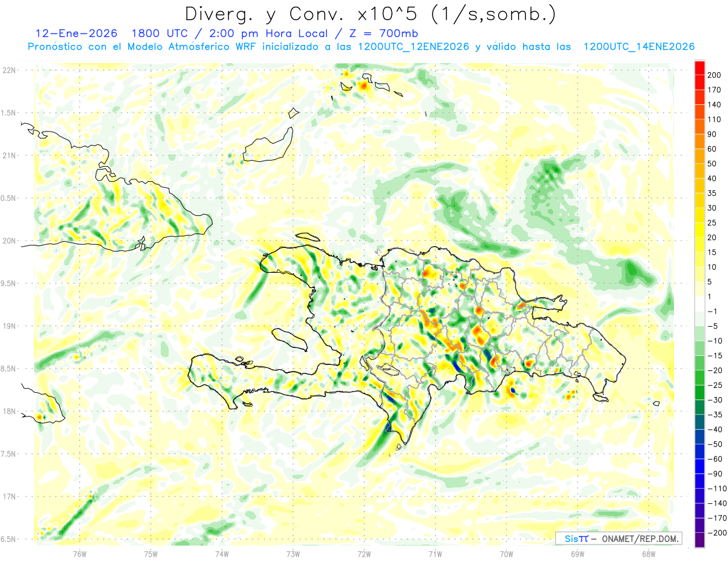Click the 110 value on the color scale
Viewport: 728px width, 562px height.
click(x=715, y=119)
